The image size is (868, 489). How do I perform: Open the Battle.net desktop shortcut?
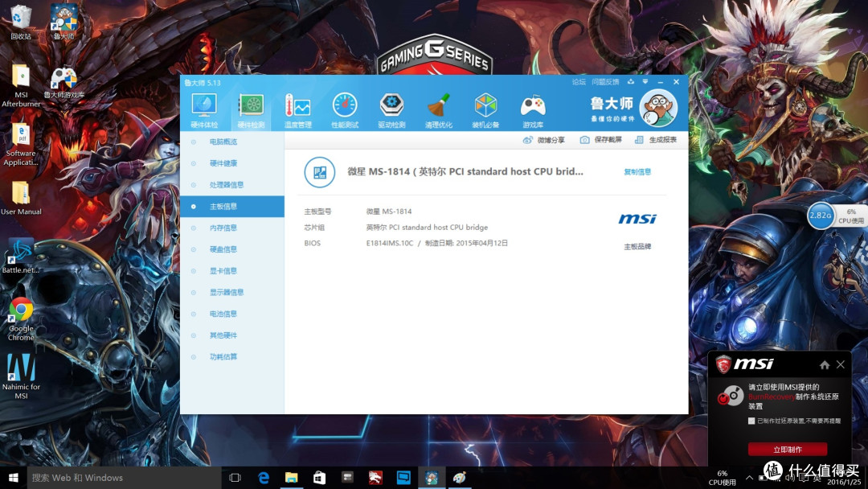pos(21,257)
